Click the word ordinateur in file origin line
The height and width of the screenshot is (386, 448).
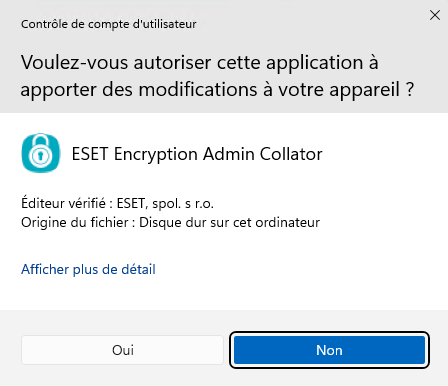pos(288,222)
